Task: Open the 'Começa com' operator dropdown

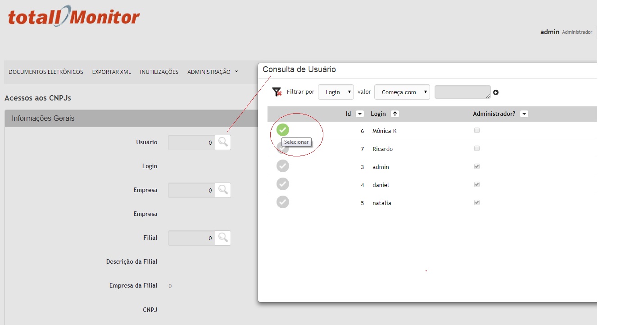Action: pos(402,92)
